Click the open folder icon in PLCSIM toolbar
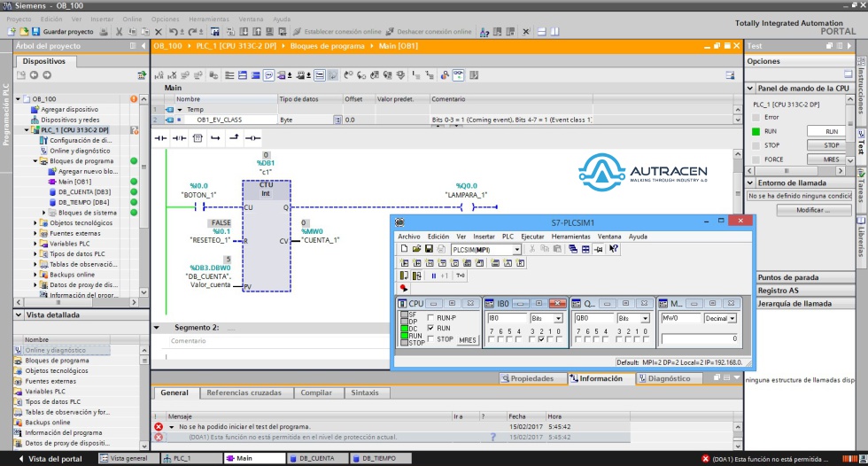This screenshot has height=466, width=868. coord(416,249)
